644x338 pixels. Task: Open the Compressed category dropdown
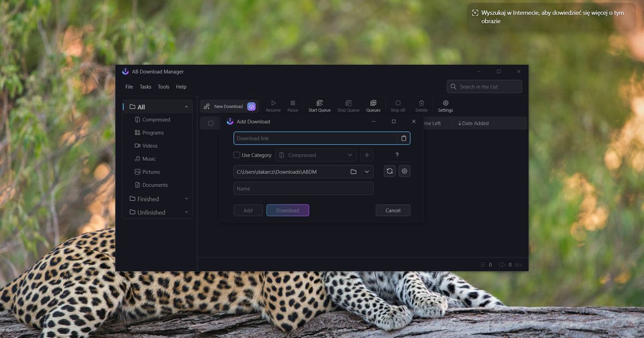coord(350,155)
